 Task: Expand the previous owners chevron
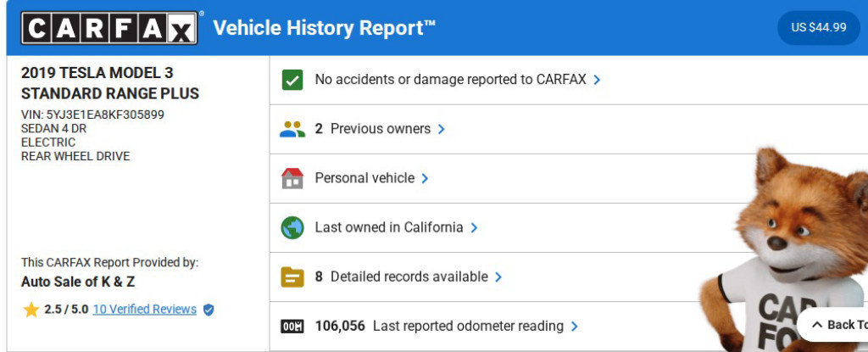coord(442,129)
